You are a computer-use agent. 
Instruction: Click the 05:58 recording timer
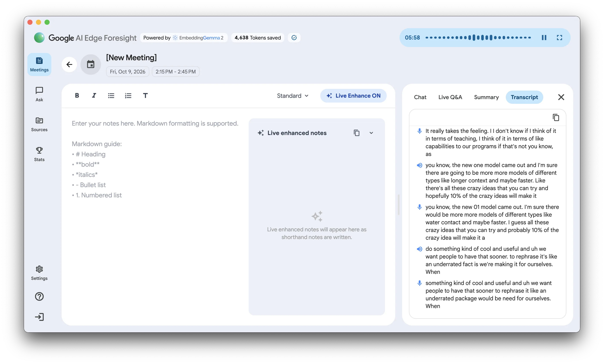(x=412, y=37)
